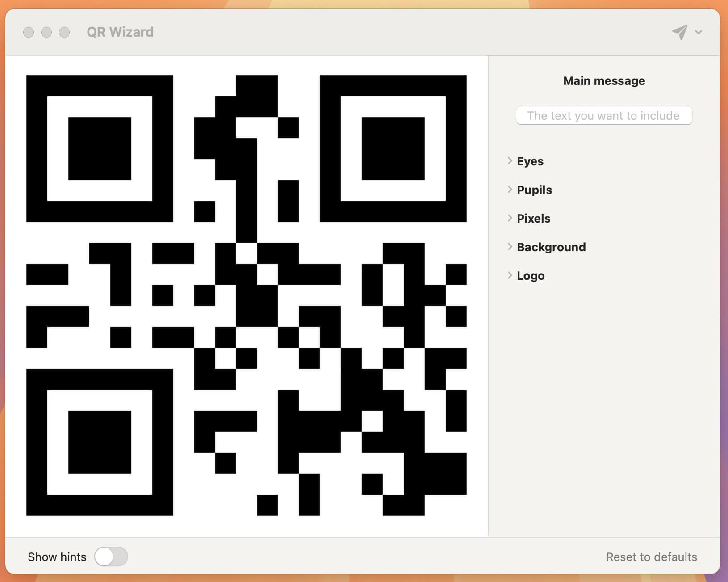Expand the Eyes customization section

530,161
